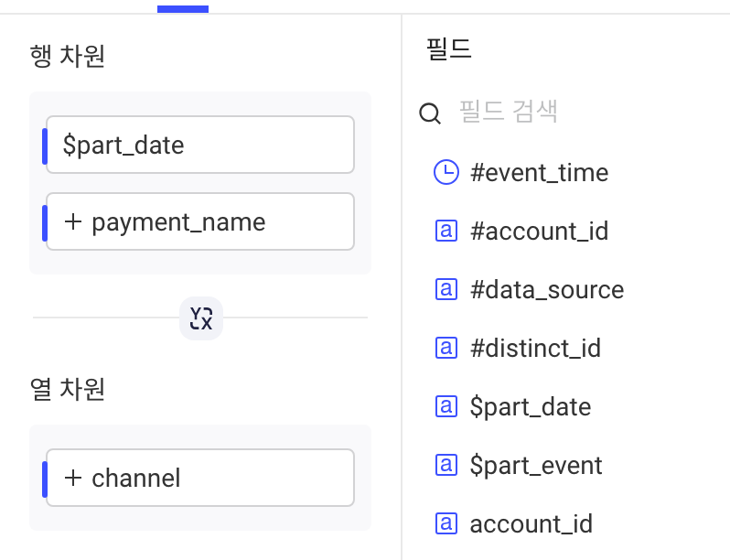Click the plus icon on payment_name
Image resolution: width=730 pixels, height=560 pixels.
click(73, 221)
